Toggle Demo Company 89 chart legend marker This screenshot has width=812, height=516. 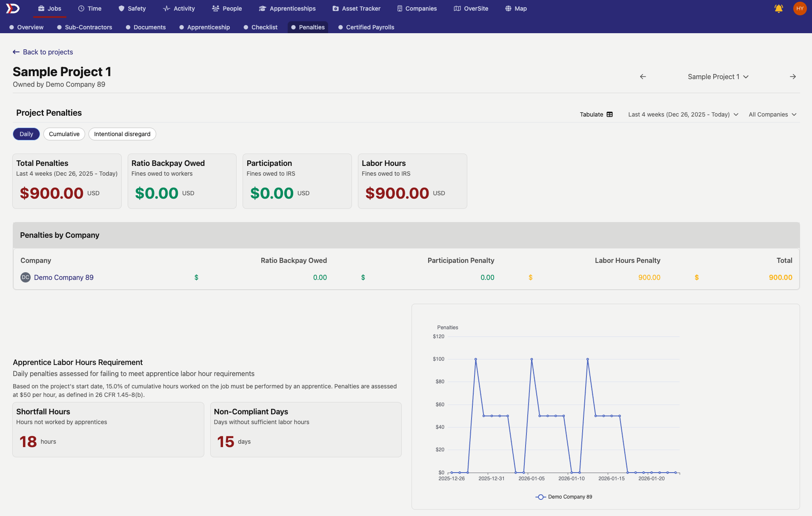(540, 497)
